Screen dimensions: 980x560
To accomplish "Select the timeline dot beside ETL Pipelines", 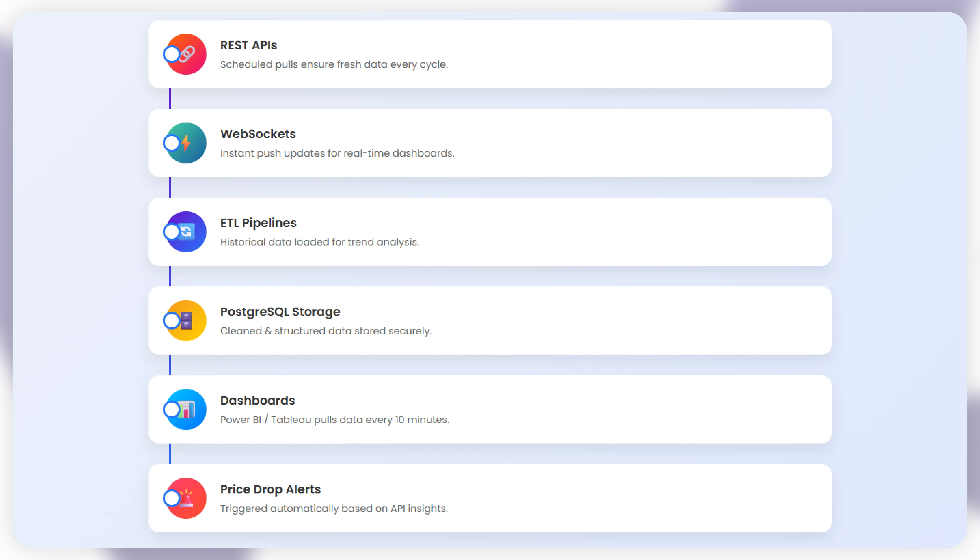I will 172,232.
